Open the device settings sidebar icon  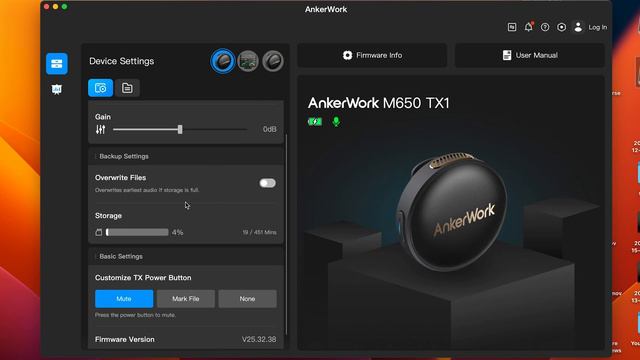pos(57,64)
